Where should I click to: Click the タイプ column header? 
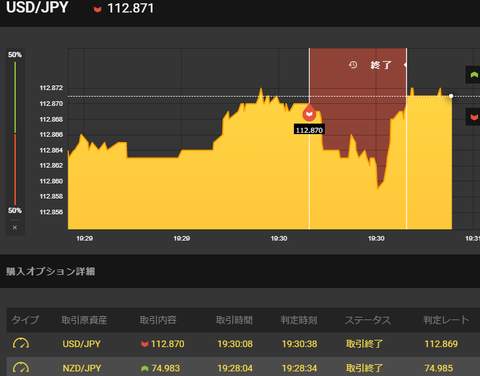[25, 320]
